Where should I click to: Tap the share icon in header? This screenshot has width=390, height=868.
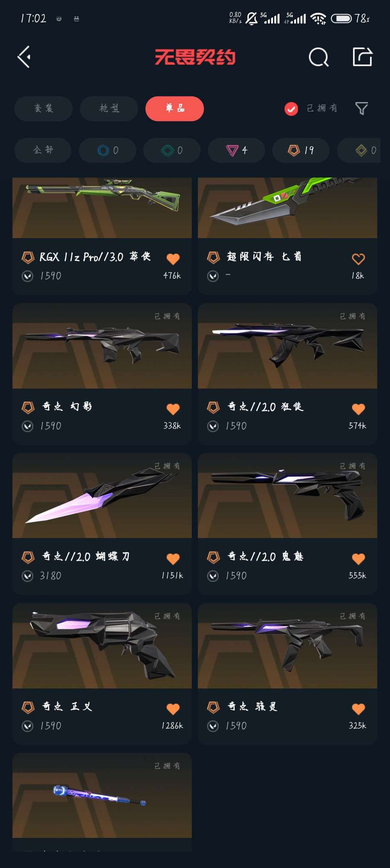click(362, 57)
